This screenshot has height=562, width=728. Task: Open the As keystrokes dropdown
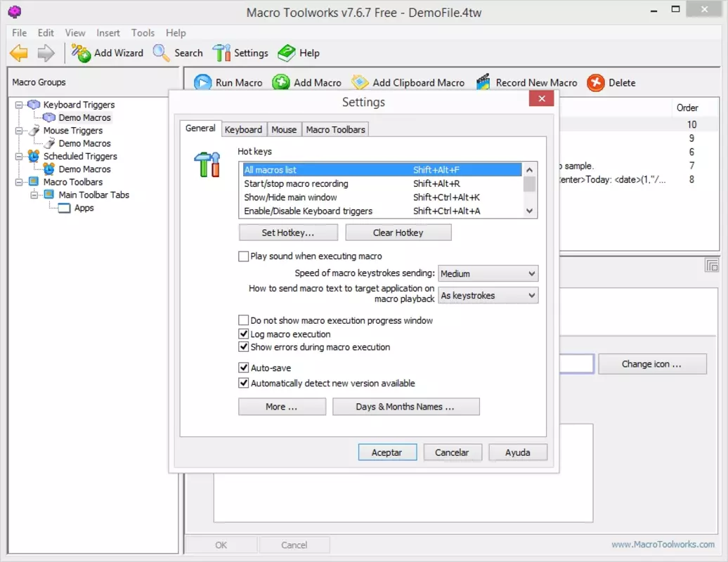point(488,295)
